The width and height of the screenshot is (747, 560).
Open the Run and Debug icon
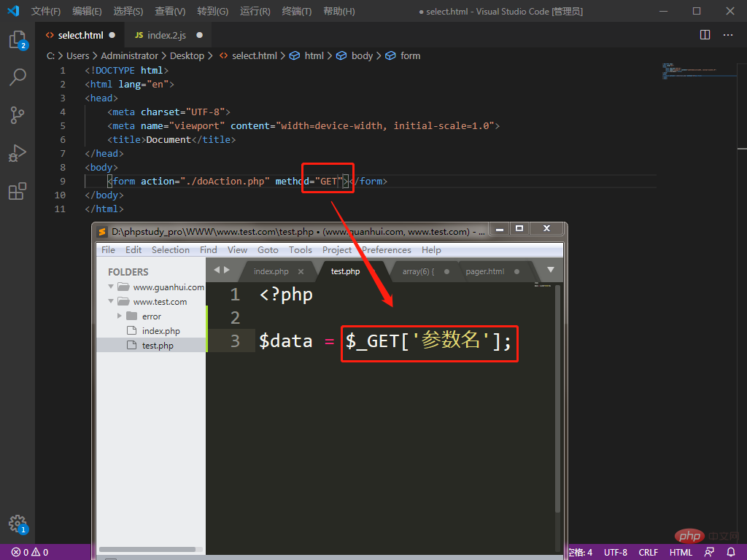coord(18,152)
